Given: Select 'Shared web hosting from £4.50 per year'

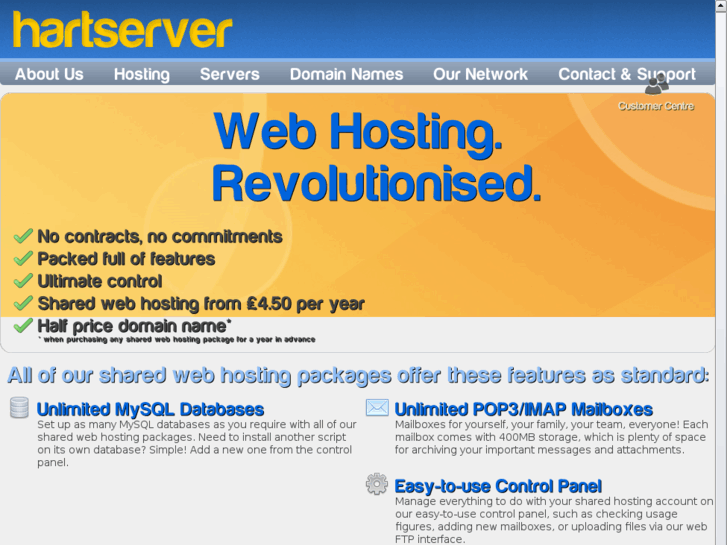Looking at the screenshot, I should (201, 304).
